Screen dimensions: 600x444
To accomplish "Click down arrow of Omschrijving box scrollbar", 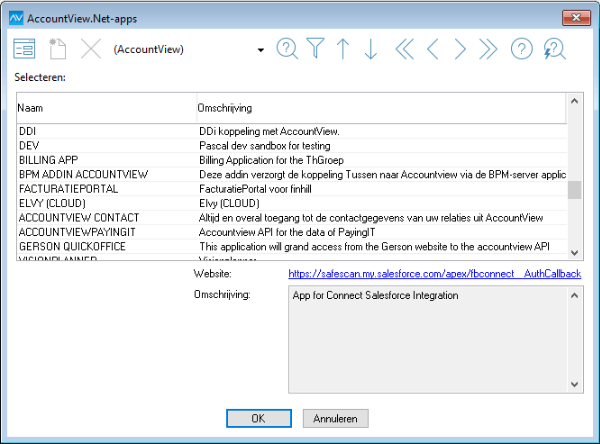I will (x=574, y=384).
